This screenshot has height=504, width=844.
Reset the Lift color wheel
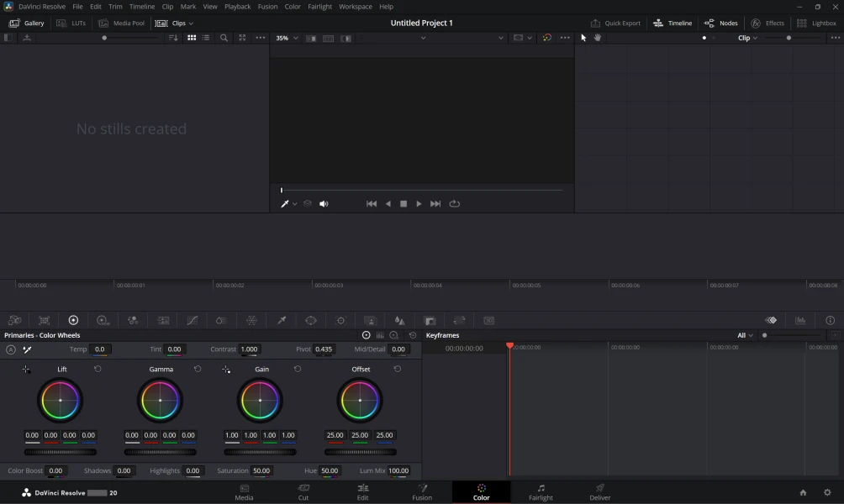click(98, 370)
